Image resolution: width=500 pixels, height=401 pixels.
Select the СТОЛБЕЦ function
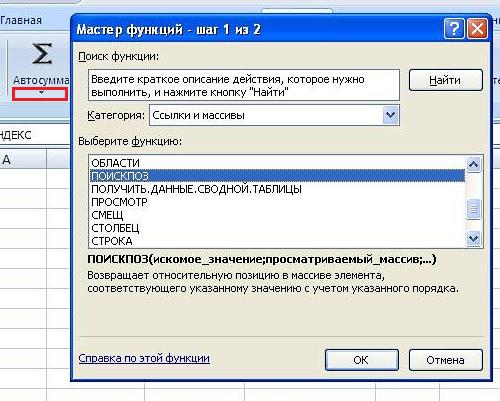pos(115,228)
